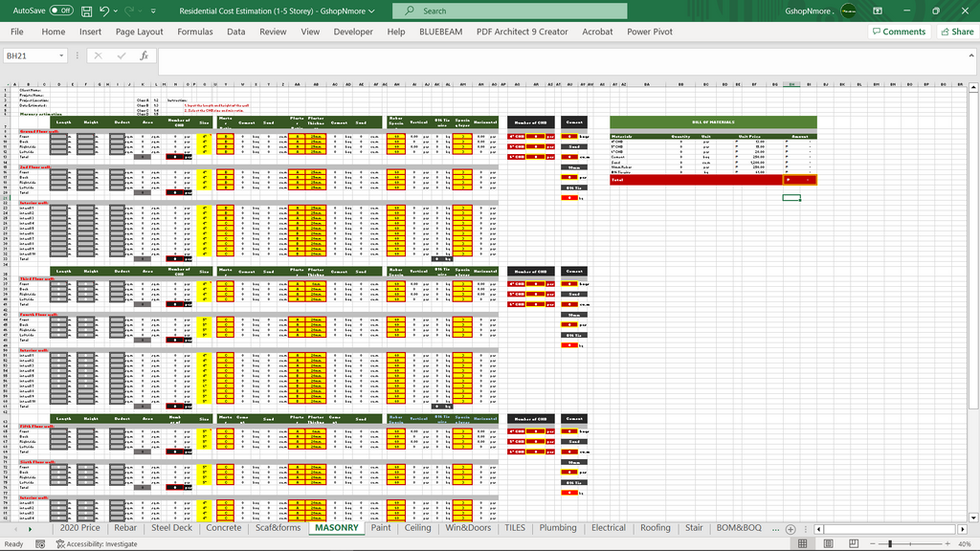Open the Help tab
The width and height of the screenshot is (980, 551).
tap(395, 32)
